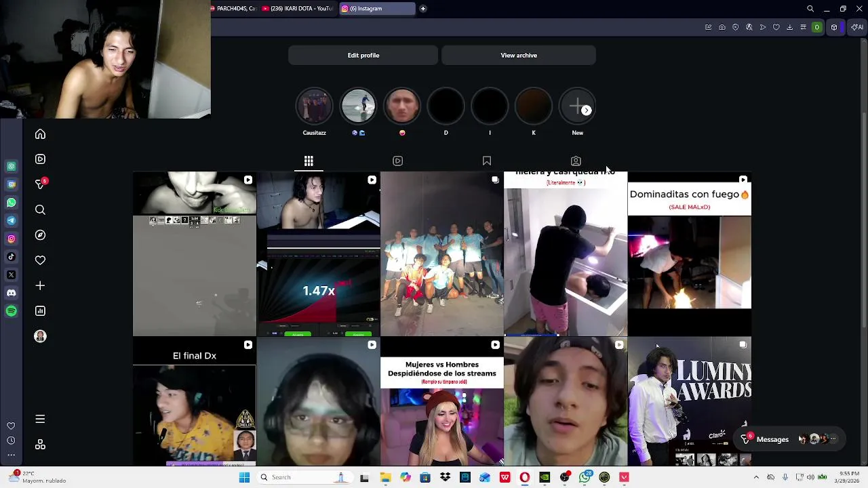Open Mujeres vs Hombres streams post
This screenshot has height=488, width=868.
(x=442, y=402)
